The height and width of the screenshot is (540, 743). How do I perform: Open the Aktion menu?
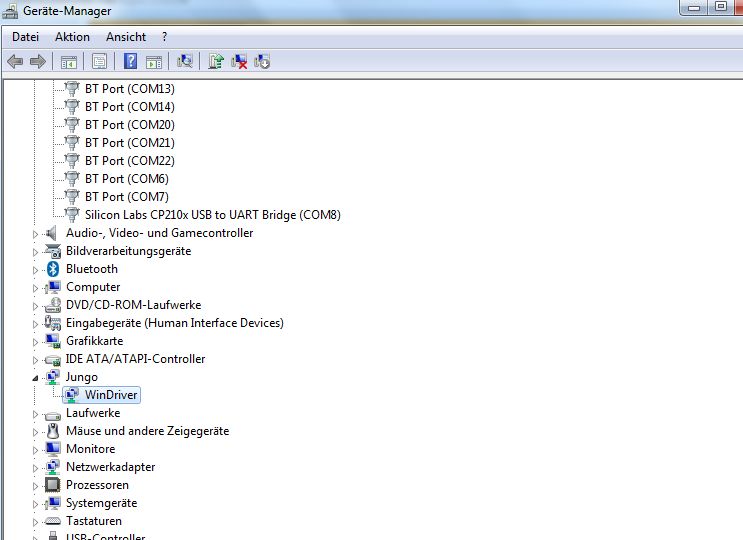click(x=72, y=37)
